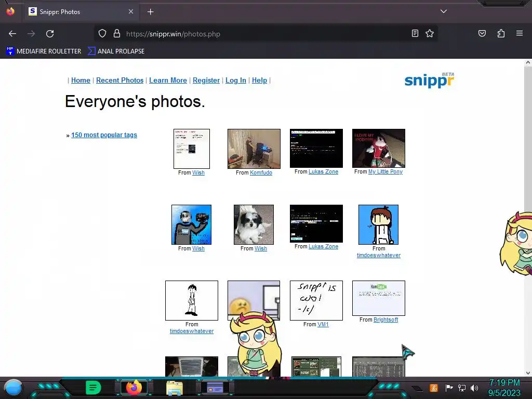Open the network tray icon
The height and width of the screenshot is (399, 532).
[462, 388]
